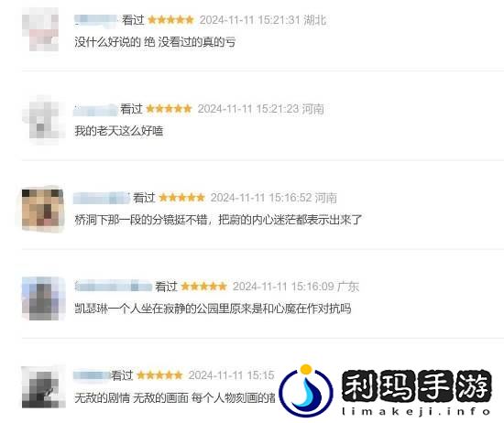This screenshot has height=423, width=504.
Task: Click the five-star rating in the 湖北 review
Action: (x=171, y=20)
